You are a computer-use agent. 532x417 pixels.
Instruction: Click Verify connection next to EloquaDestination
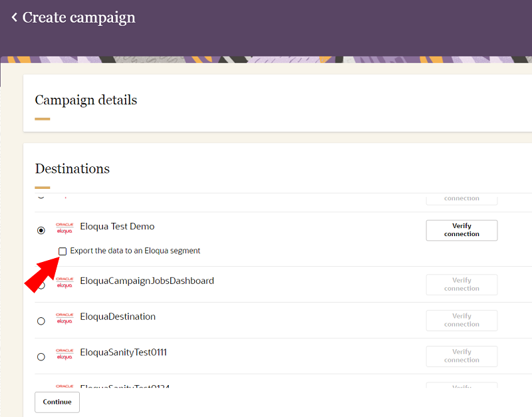pos(462,321)
